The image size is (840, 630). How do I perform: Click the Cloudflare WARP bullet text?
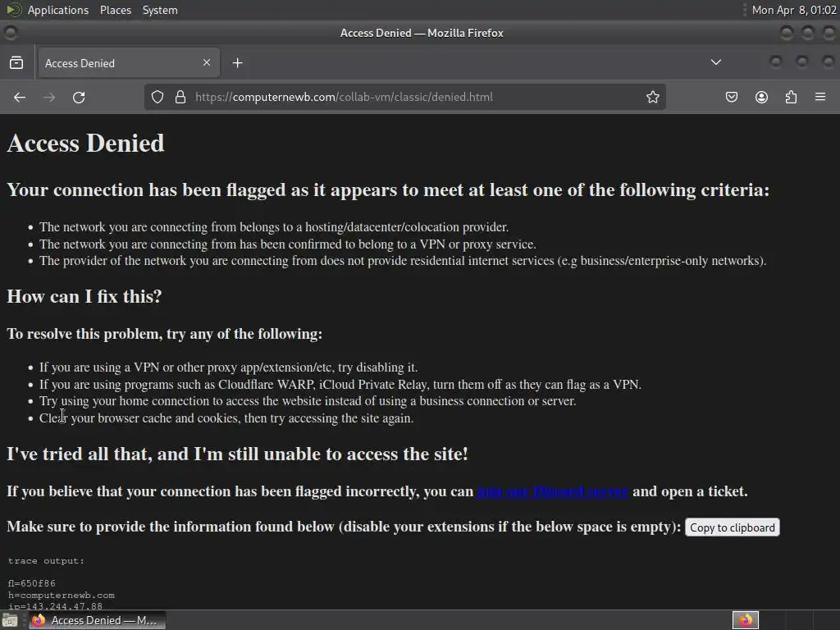340,384
